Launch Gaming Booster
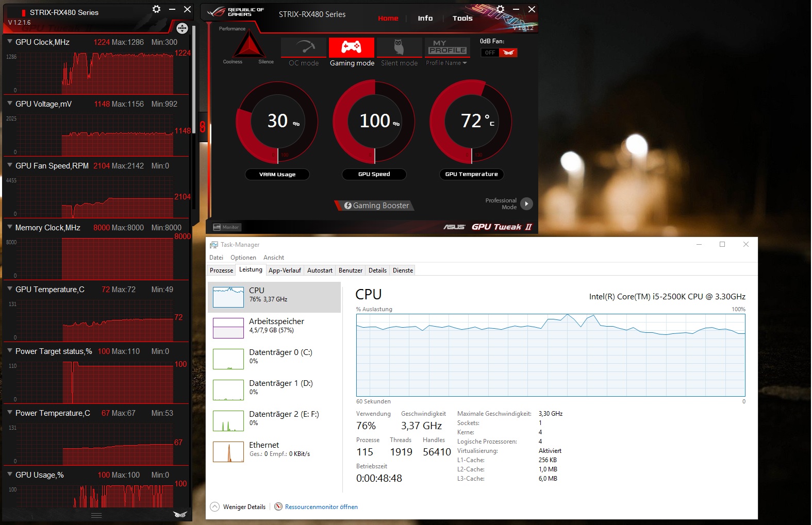This screenshot has width=812, height=525. (376, 205)
